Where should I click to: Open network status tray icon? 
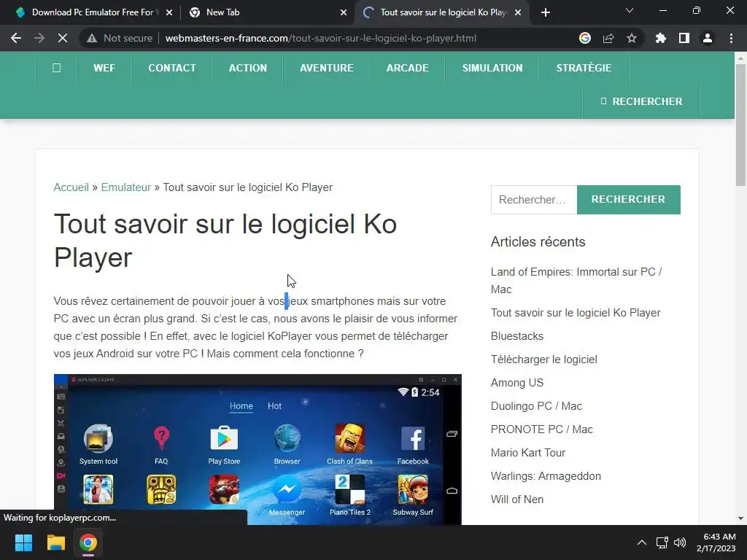click(662, 542)
